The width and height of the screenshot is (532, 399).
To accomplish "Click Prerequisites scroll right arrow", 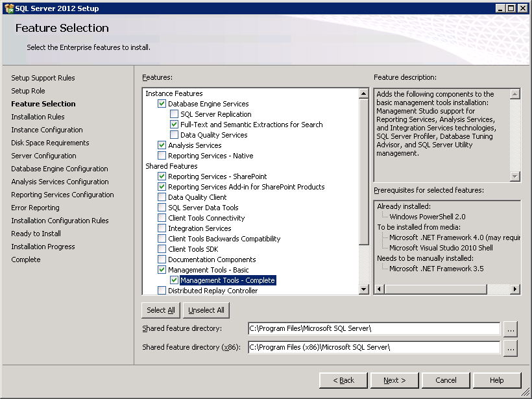I will (x=515, y=289).
